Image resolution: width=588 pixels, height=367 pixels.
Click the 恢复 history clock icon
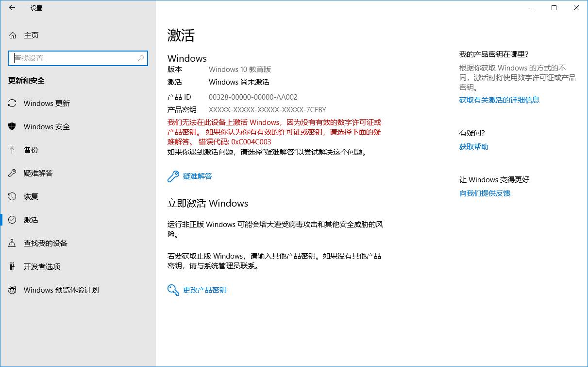(12, 196)
